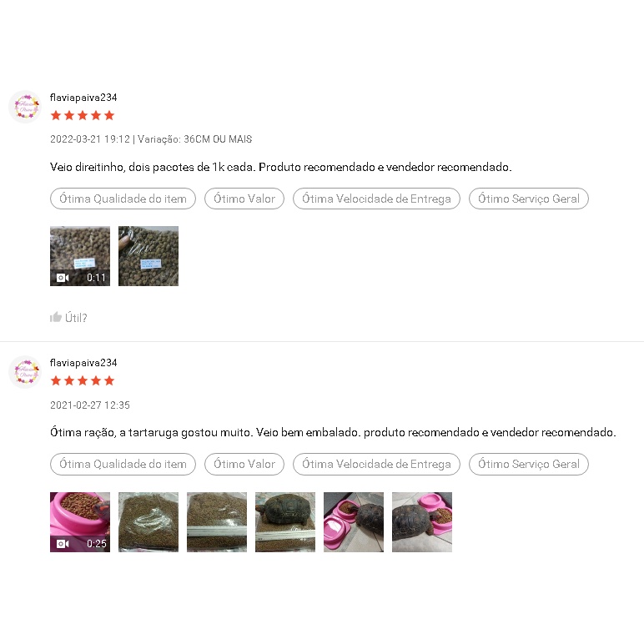644x644 pixels.
Task: Open the tortoise on package photo
Action: tap(285, 522)
